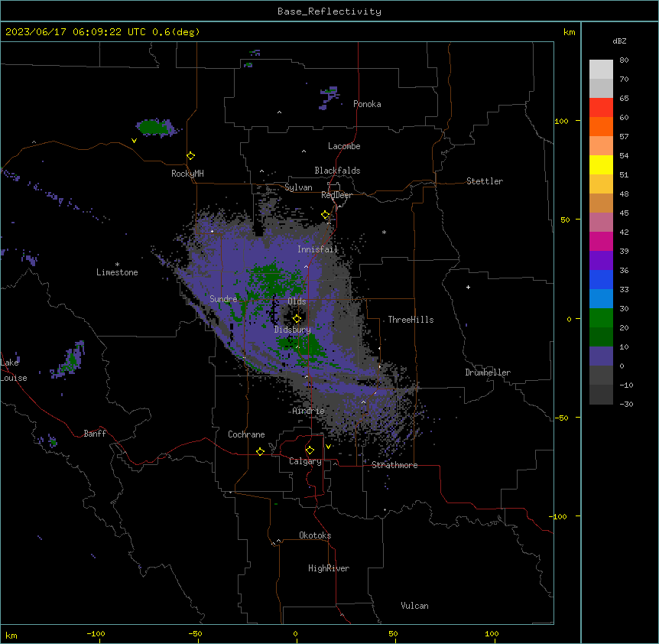Click the yellow diamond marker near RockyMH
The width and height of the screenshot is (659, 644).
[191, 156]
